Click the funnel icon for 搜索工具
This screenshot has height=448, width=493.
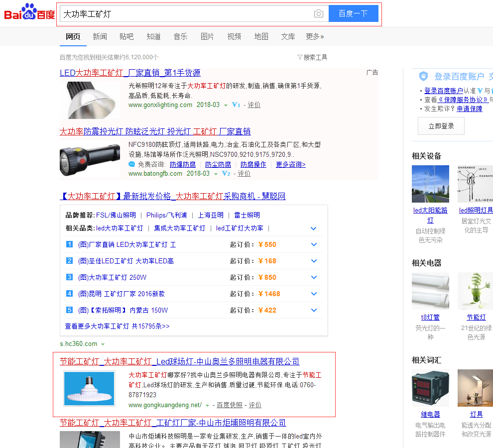(x=300, y=57)
